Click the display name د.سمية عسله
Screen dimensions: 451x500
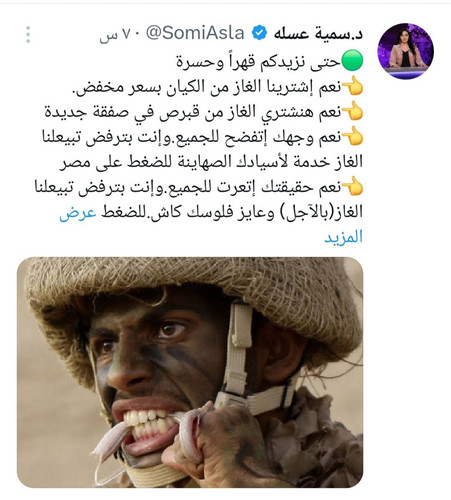tap(318, 33)
